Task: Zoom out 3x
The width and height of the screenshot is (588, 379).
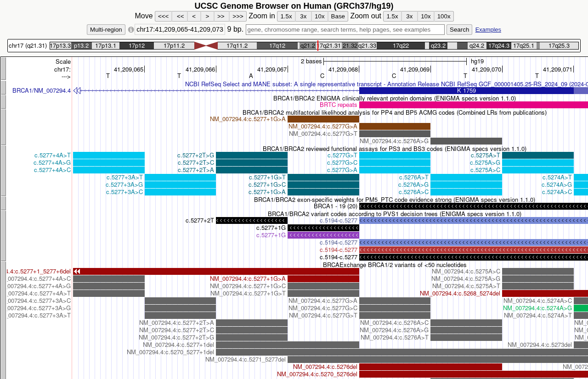Action: point(409,17)
